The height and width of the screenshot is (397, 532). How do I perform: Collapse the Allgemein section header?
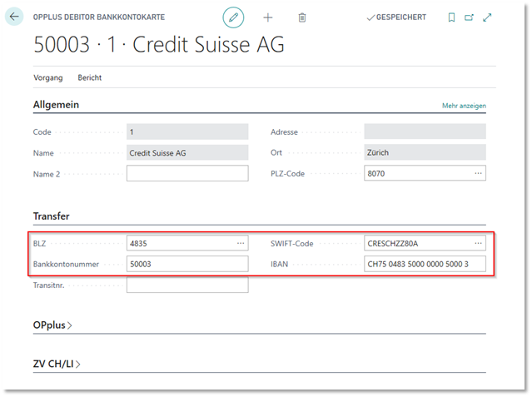[x=56, y=105]
